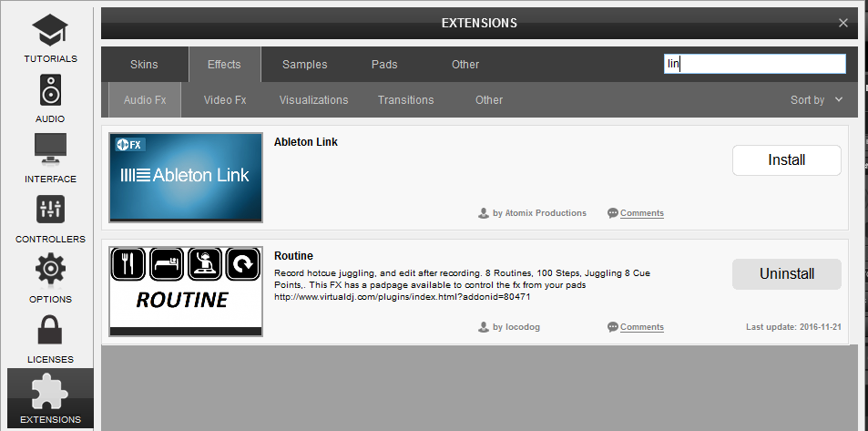Open the Options gear icon
Screen dimensions: 868x431
click(x=50, y=269)
